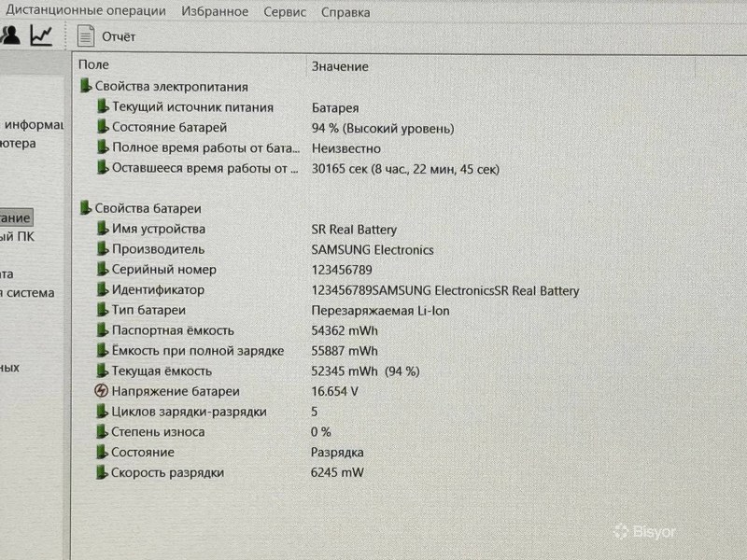Select the sidebar item ending in 'ый ПК'
Viewport: 747px width, 560px height.
click(x=17, y=237)
